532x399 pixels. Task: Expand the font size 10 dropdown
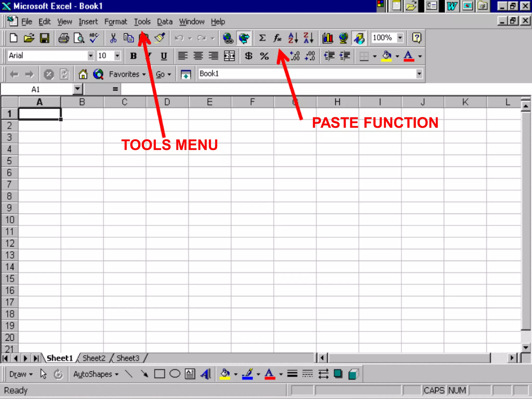(117, 56)
